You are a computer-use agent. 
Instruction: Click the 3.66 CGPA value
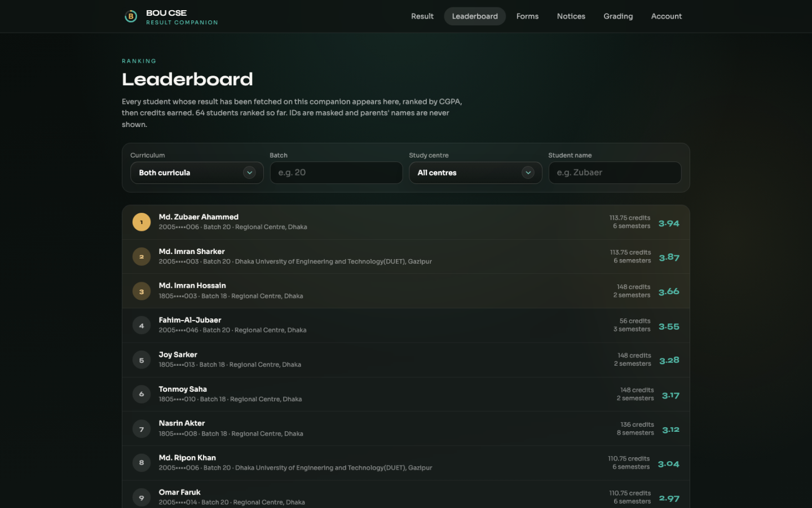(669, 292)
